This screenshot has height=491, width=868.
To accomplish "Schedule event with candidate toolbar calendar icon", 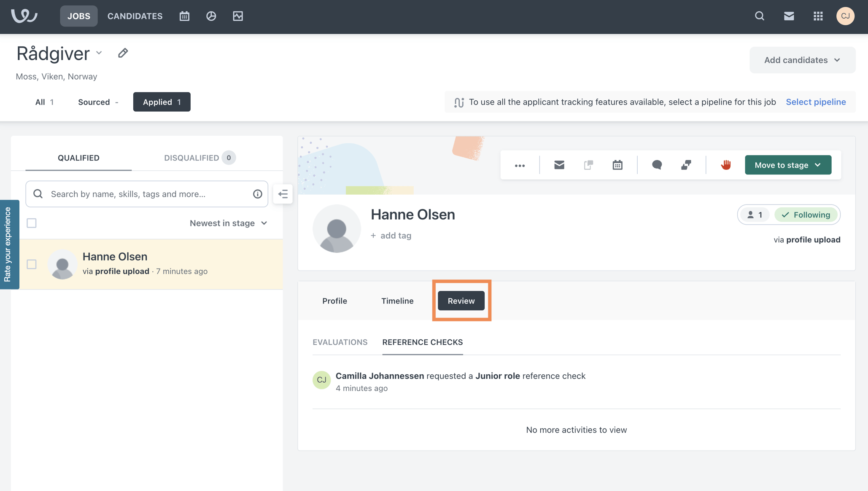I will [x=617, y=165].
